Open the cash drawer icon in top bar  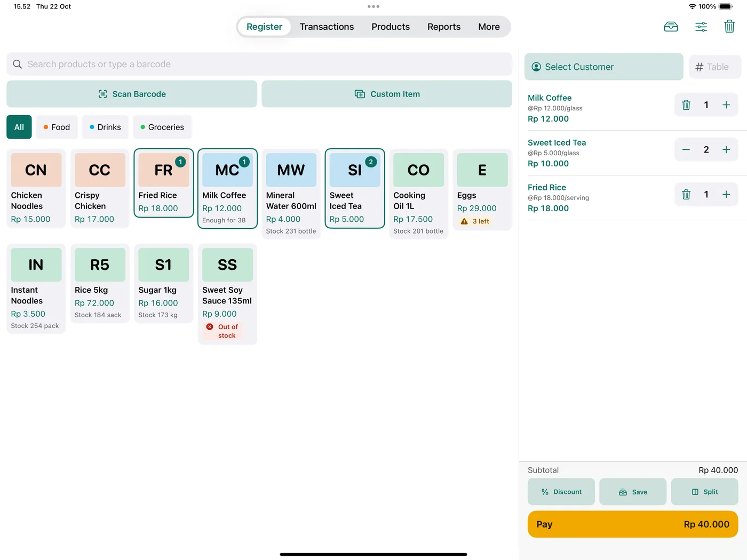click(671, 27)
